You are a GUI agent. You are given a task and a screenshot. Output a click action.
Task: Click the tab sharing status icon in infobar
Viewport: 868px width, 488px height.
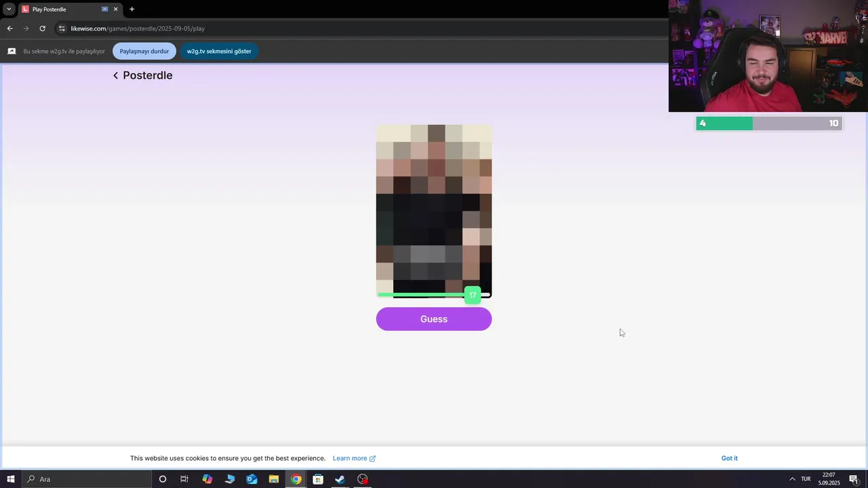pyautogui.click(x=12, y=51)
